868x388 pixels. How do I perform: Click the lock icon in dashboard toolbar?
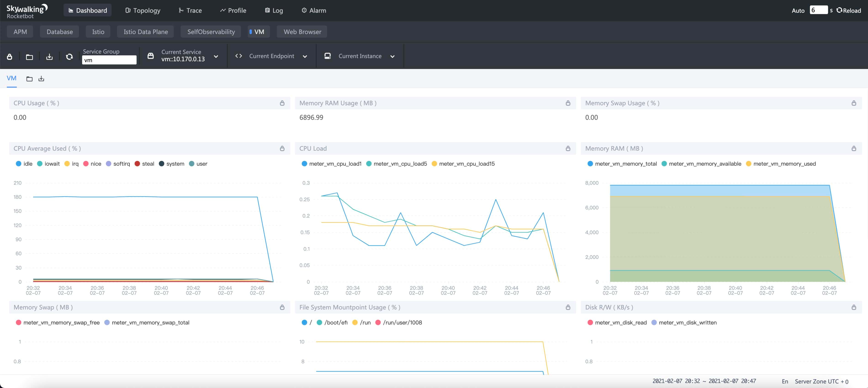(10, 57)
